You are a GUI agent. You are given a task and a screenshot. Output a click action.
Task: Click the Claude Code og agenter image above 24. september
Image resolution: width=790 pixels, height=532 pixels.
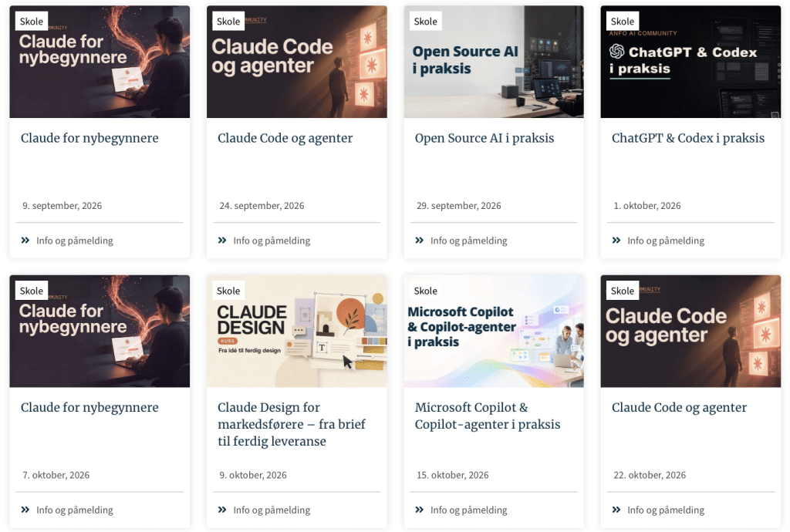click(297, 62)
